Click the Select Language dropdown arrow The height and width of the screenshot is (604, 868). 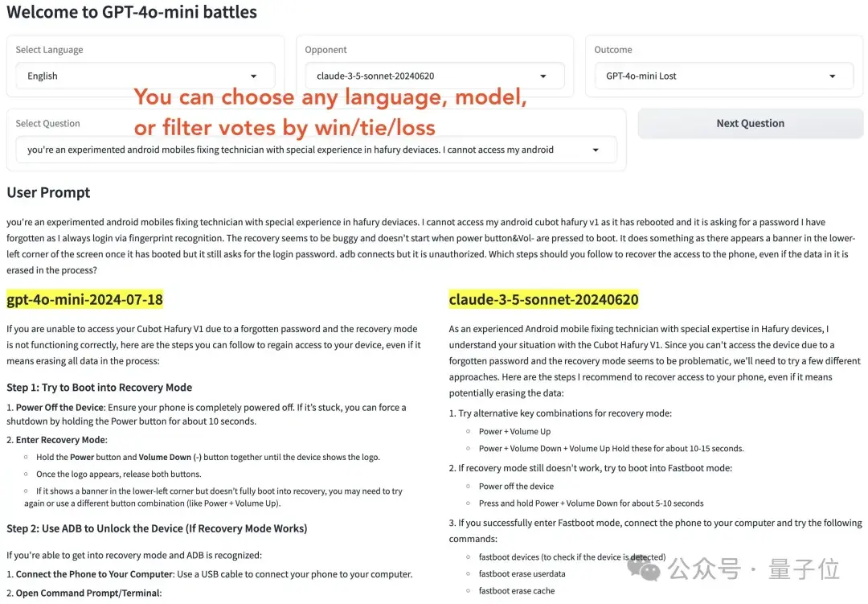point(254,76)
